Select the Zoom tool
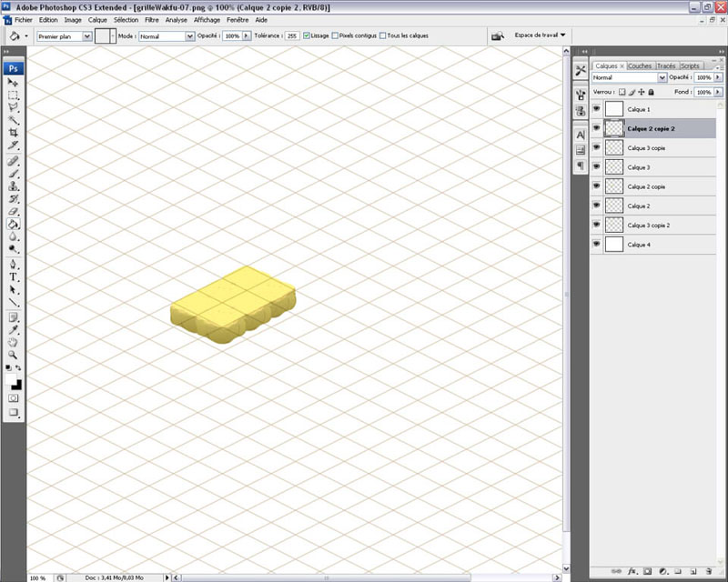The width and height of the screenshot is (728, 582). point(13,355)
